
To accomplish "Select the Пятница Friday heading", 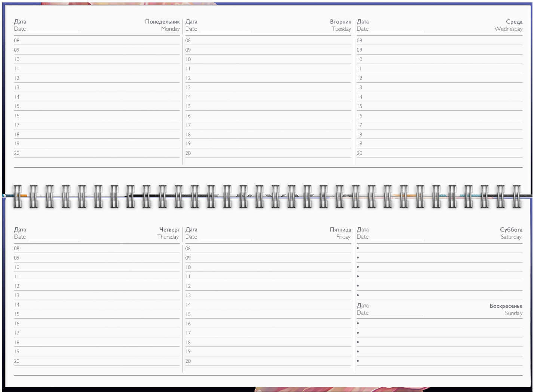I will (x=340, y=233).
